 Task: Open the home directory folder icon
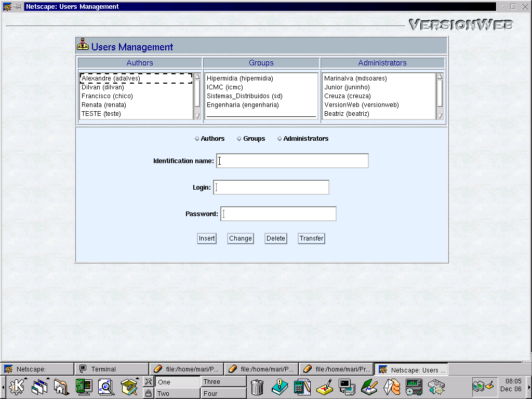pos(62,387)
